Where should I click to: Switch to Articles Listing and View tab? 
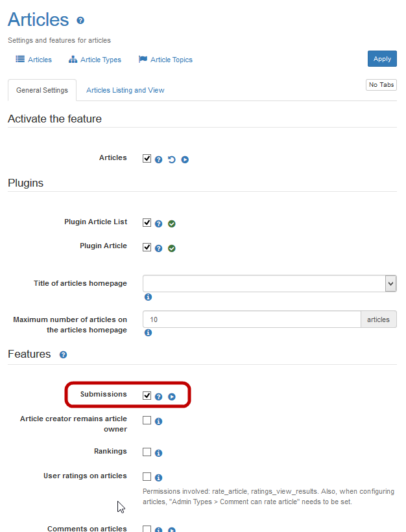[125, 90]
